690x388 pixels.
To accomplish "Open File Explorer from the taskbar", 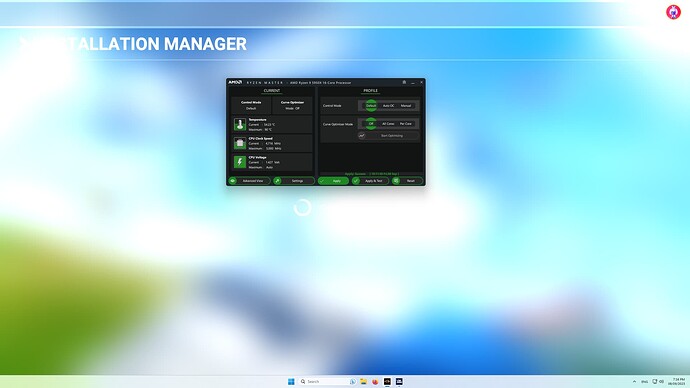I will pyautogui.click(x=363, y=381).
